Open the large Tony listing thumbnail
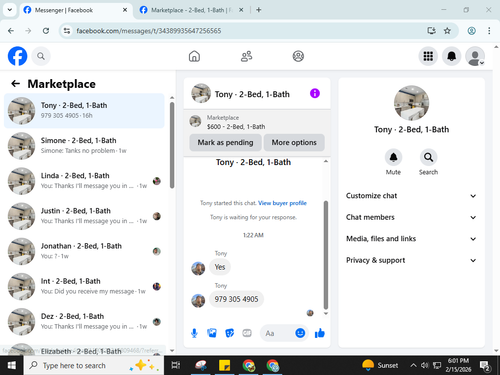This screenshot has height=375, width=500. [x=411, y=103]
